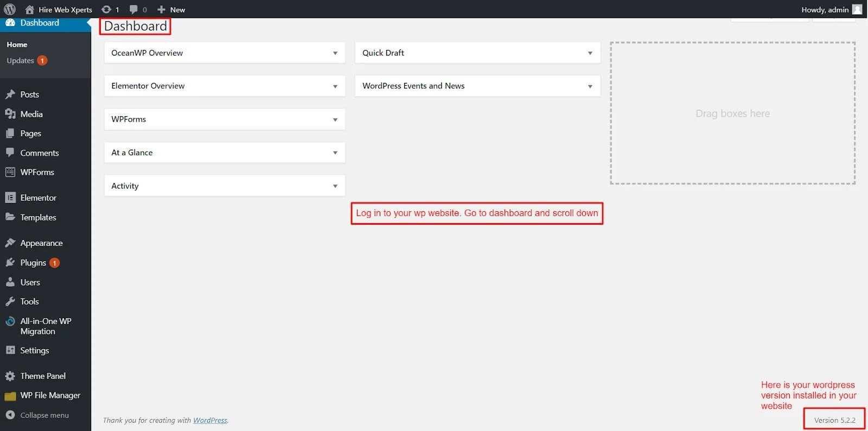Open the Posts menu
868x431 pixels.
30,94
